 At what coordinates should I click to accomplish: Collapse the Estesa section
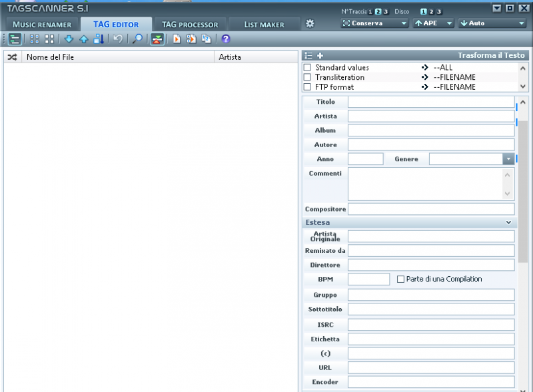click(x=508, y=222)
